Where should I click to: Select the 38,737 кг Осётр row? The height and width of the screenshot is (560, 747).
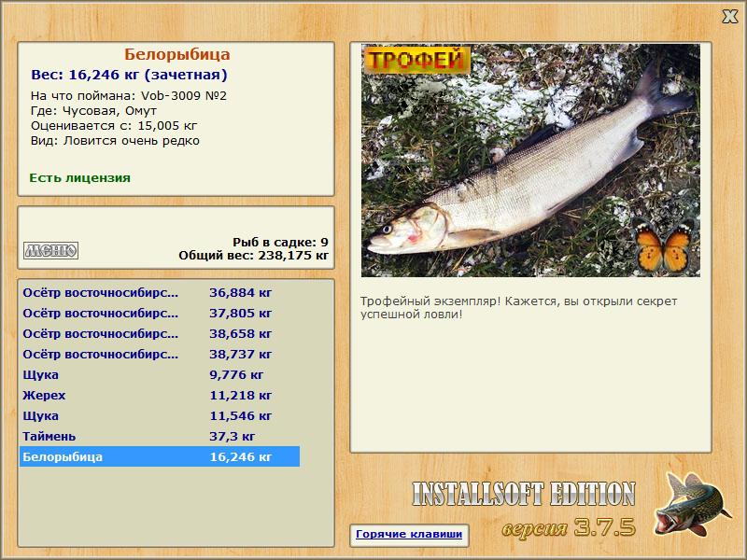(160, 354)
